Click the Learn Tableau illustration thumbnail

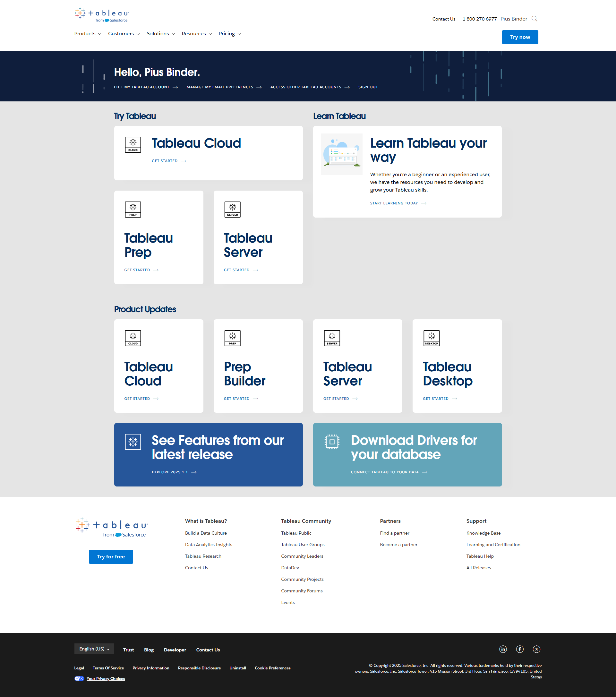341,154
